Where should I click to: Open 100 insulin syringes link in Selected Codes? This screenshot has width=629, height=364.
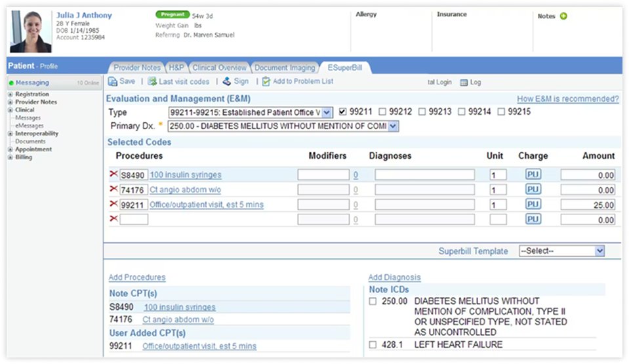coord(186,175)
